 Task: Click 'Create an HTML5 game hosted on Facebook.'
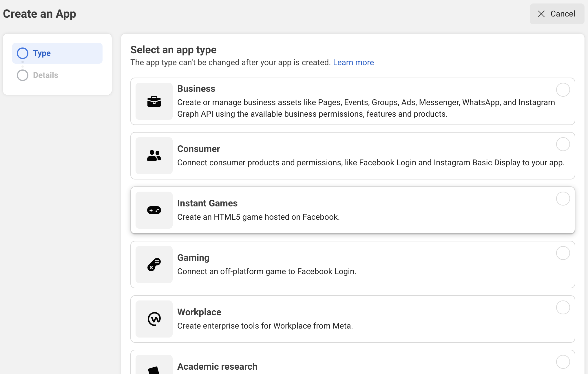click(x=258, y=217)
